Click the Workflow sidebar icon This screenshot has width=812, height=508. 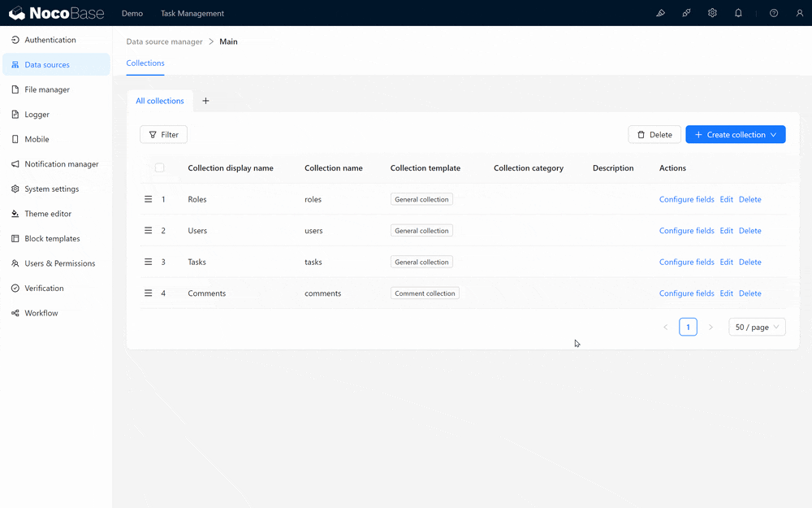(15, 313)
